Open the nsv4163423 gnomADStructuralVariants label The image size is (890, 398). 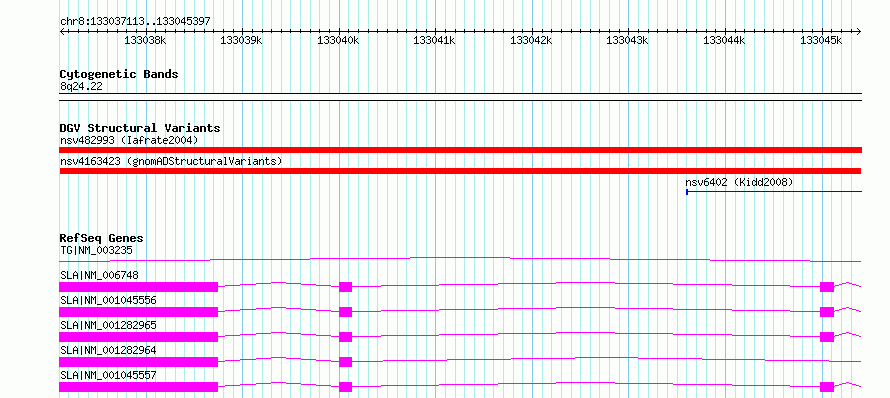pos(171,161)
